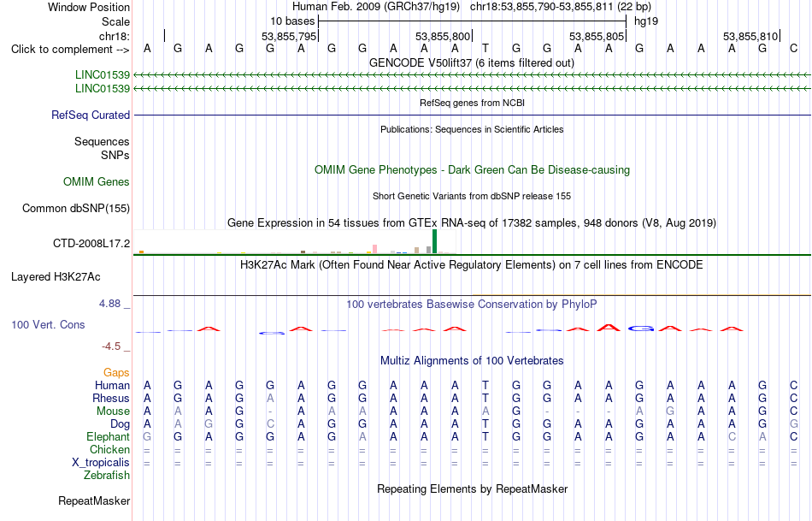This screenshot has height=521, width=812.
Task: Click the Publications track title
Action: (472, 129)
